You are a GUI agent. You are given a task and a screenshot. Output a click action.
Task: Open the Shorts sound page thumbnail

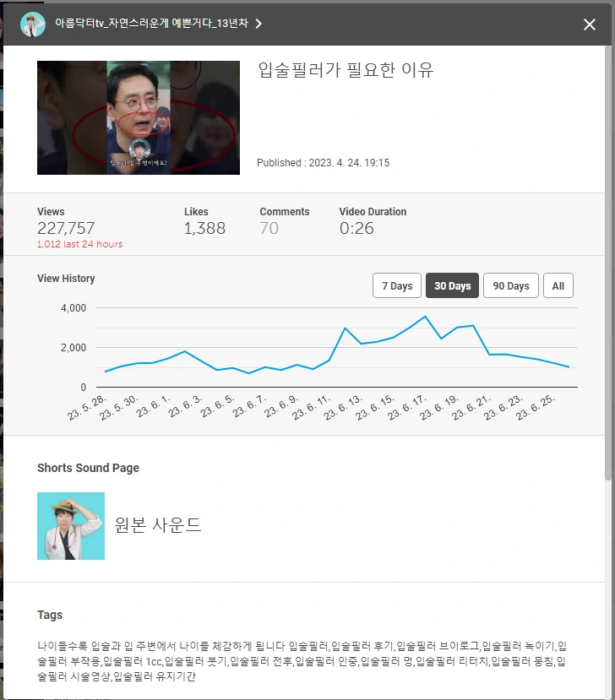71,526
